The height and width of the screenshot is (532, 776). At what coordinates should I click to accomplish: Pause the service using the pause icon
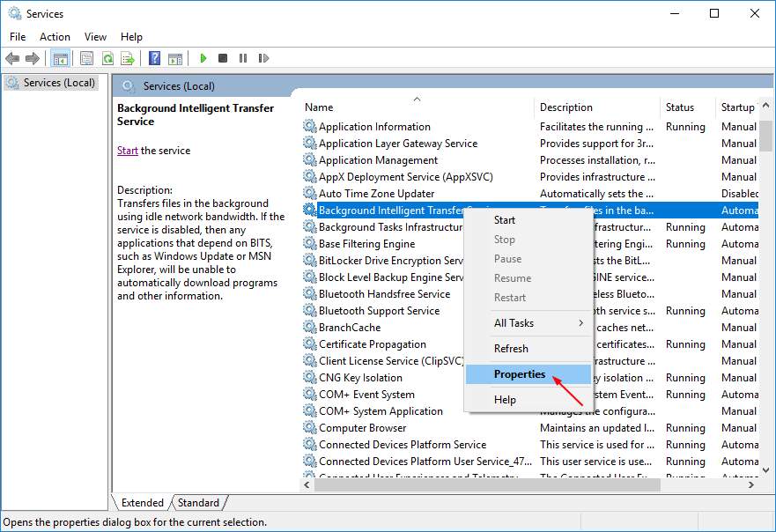coord(242,58)
